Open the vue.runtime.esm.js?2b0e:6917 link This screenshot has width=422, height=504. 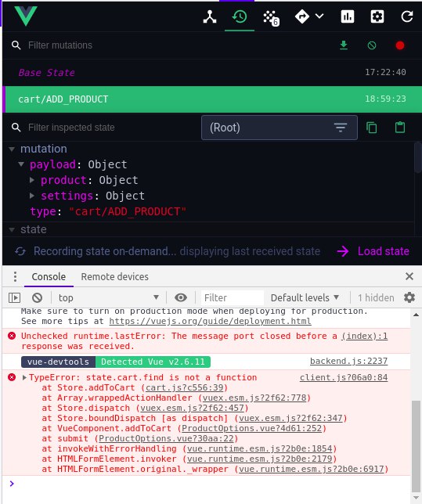tap(312, 469)
